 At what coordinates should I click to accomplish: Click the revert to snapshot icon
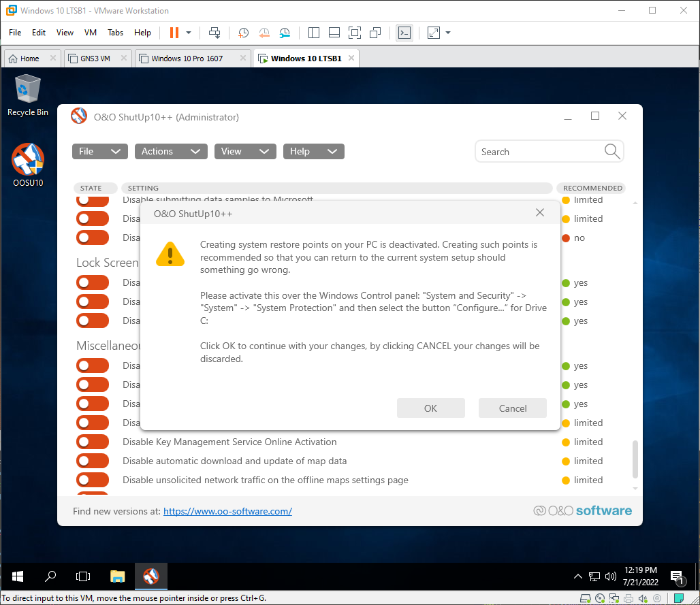[x=264, y=33]
